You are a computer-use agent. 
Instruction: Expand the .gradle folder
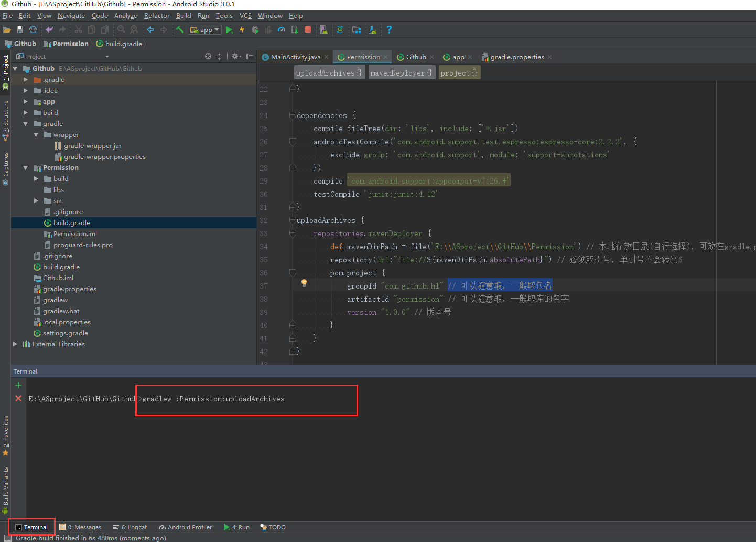click(25, 80)
